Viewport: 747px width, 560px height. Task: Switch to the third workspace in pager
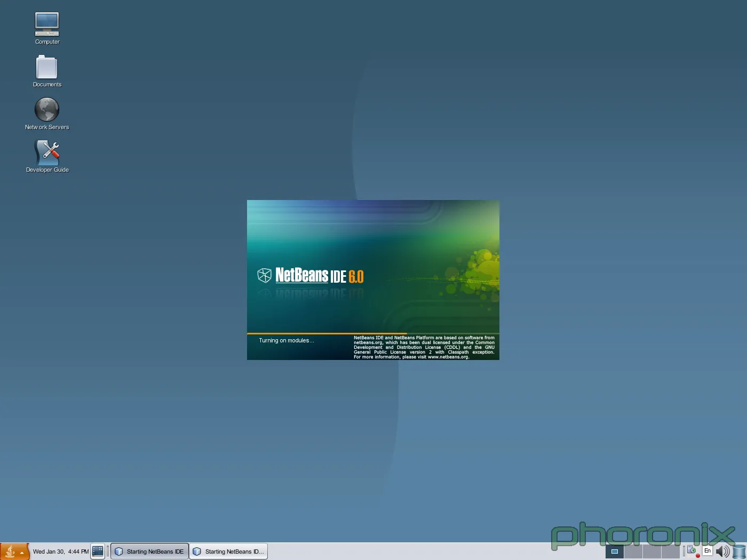[x=652, y=551]
